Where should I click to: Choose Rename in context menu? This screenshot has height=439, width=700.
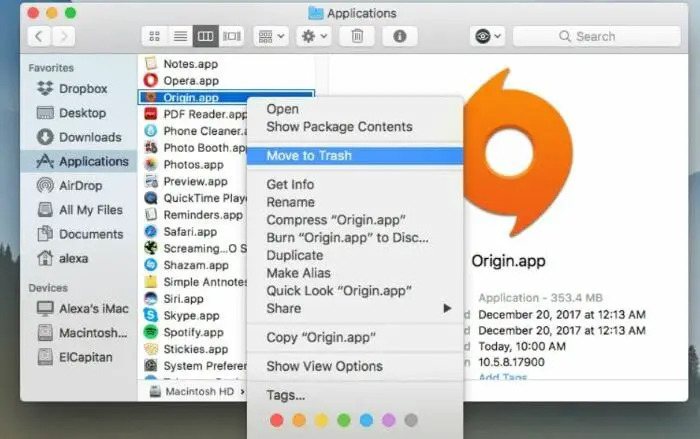tap(355, 202)
